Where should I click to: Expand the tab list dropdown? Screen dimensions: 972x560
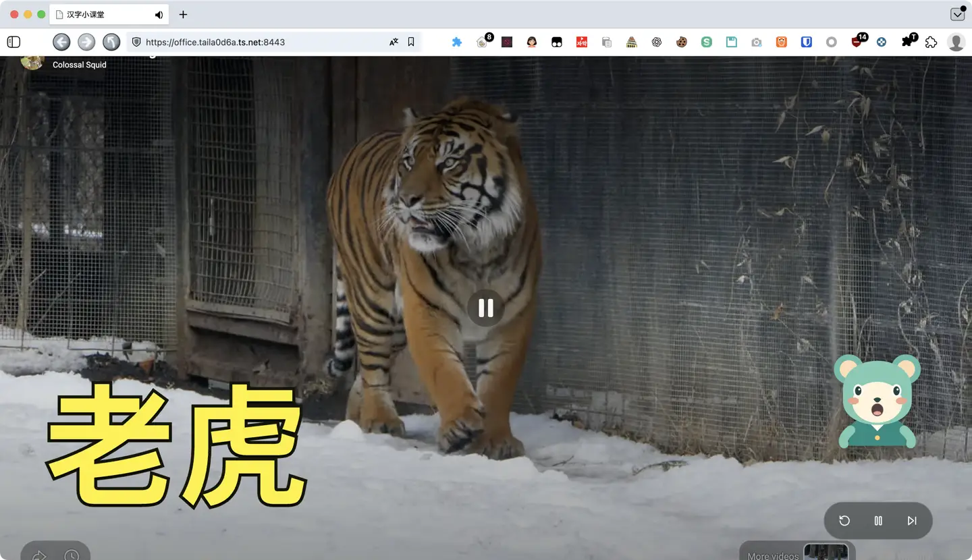click(x=957, y=14)
